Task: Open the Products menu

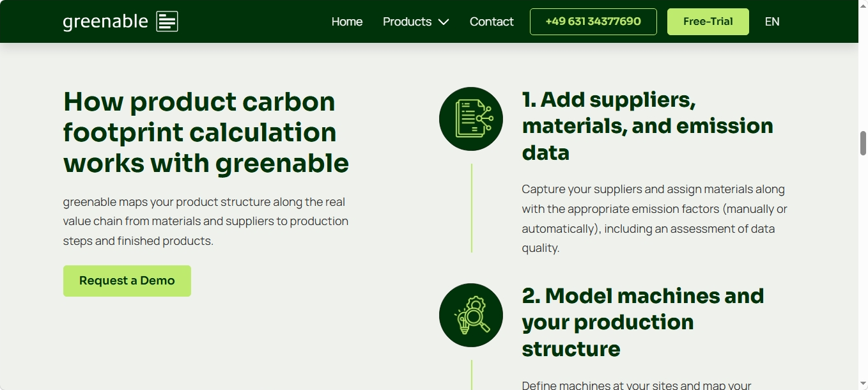Action: 407,22
